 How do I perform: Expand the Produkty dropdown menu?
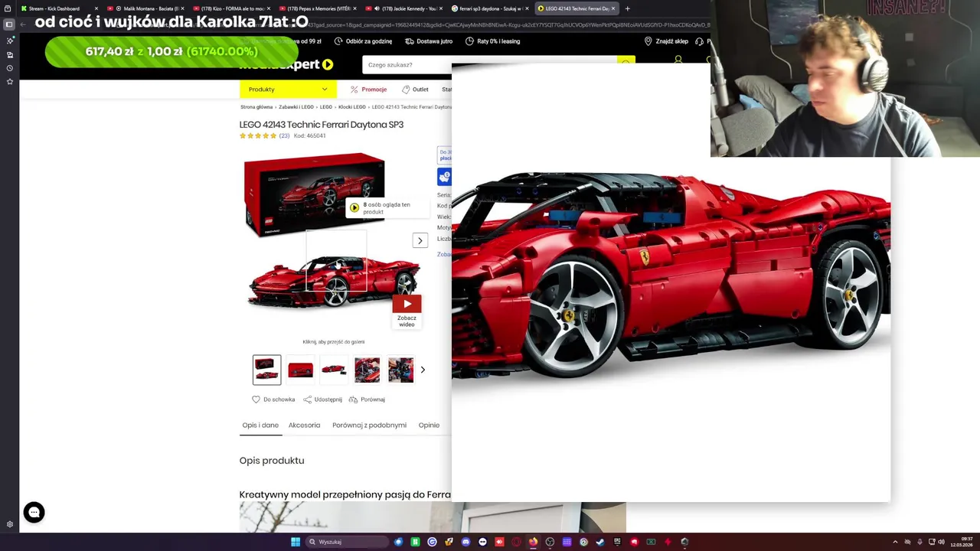tap(287, 90)
